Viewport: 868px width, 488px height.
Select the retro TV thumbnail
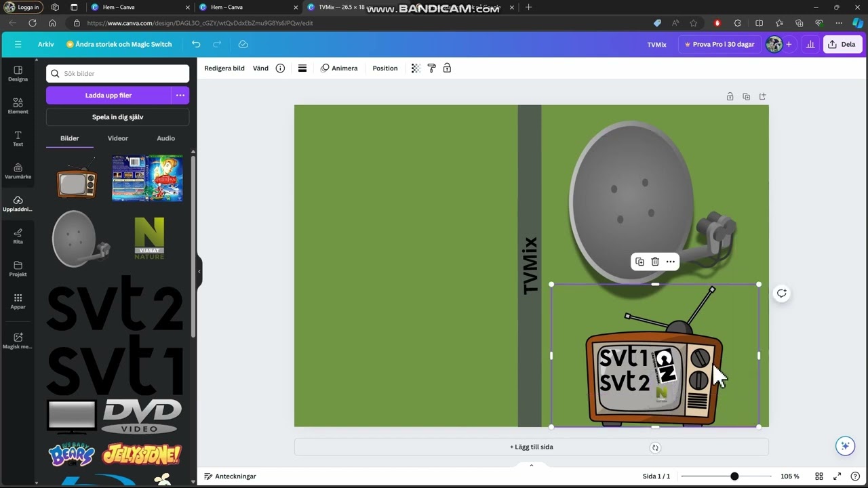[x=77, y=180]
